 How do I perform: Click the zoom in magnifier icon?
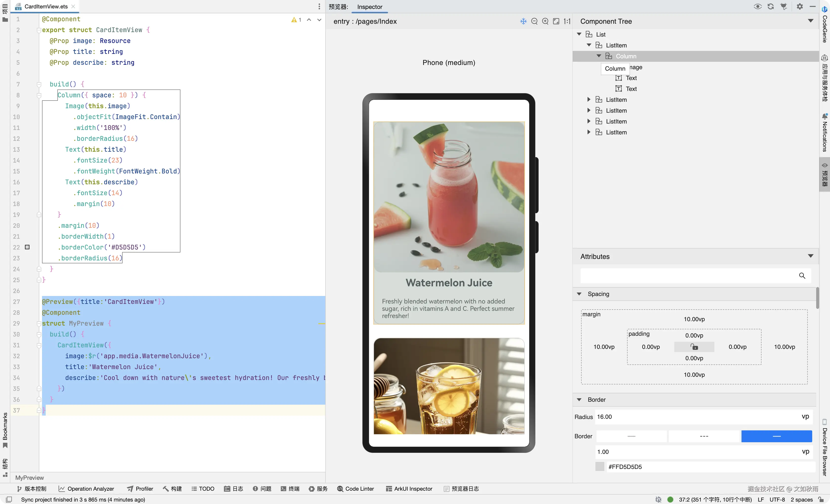545,21
